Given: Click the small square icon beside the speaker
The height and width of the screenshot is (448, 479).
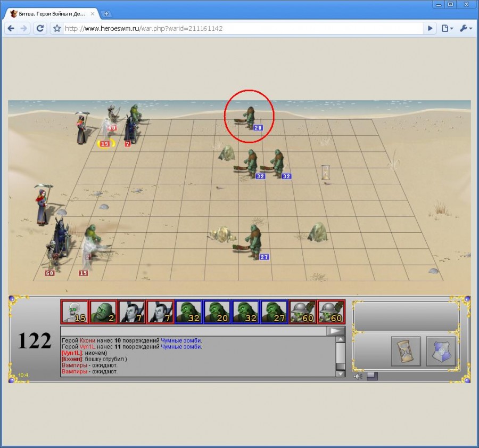Looking at the screenshot, I should 372,376.
